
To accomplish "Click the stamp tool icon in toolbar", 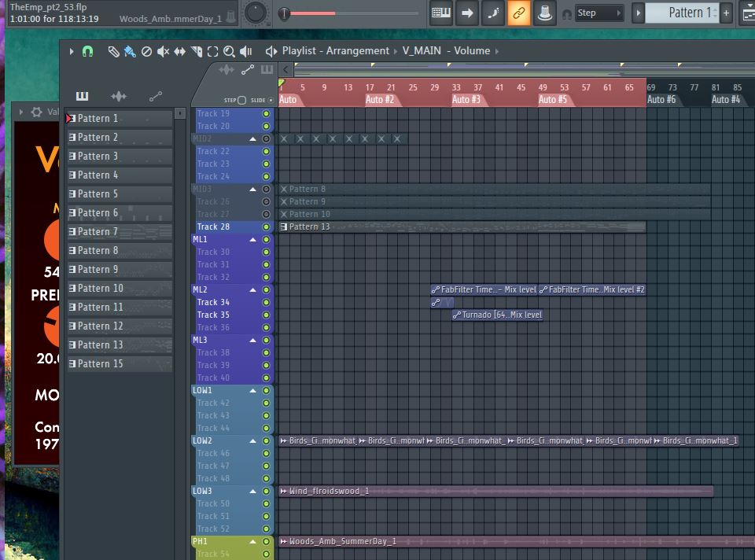I will [544, 13].
